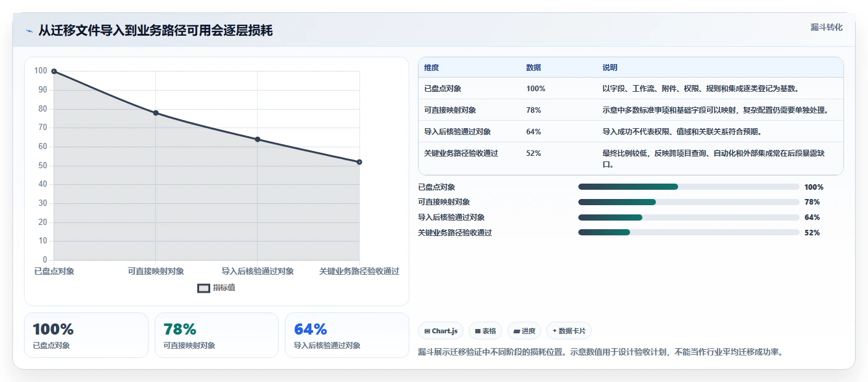868x382 pixels.
Task: Click the chart data point at 78
Action: (156, 113)
